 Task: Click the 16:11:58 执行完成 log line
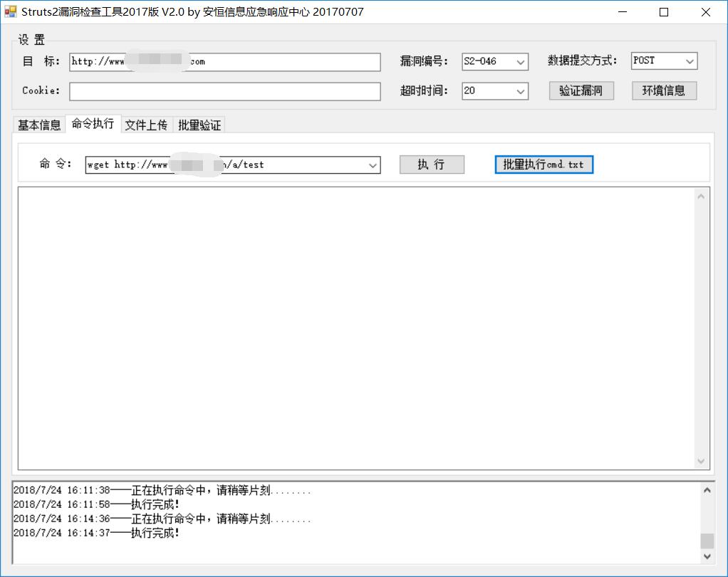[96, 504]
